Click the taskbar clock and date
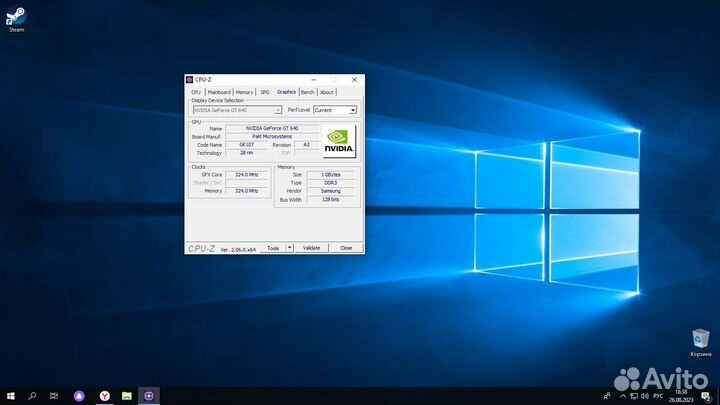The height and width of the screenshot is (405, 720). 681,396
